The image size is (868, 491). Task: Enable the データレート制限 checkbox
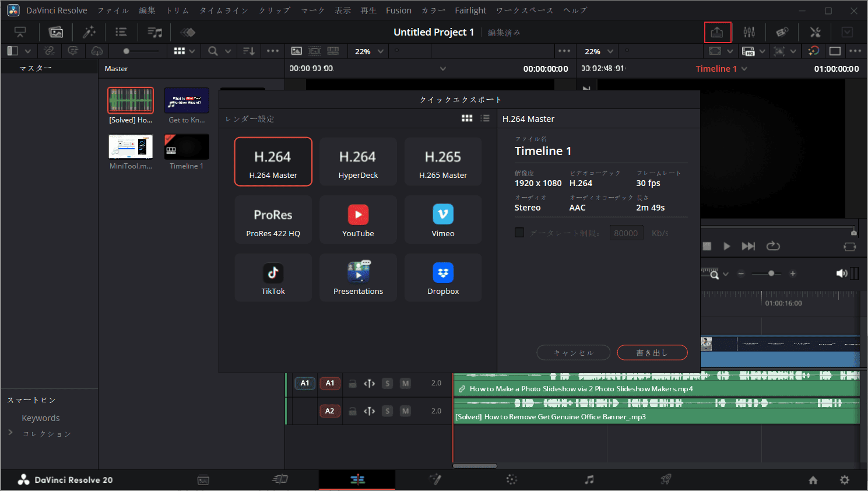pos(519,232)
